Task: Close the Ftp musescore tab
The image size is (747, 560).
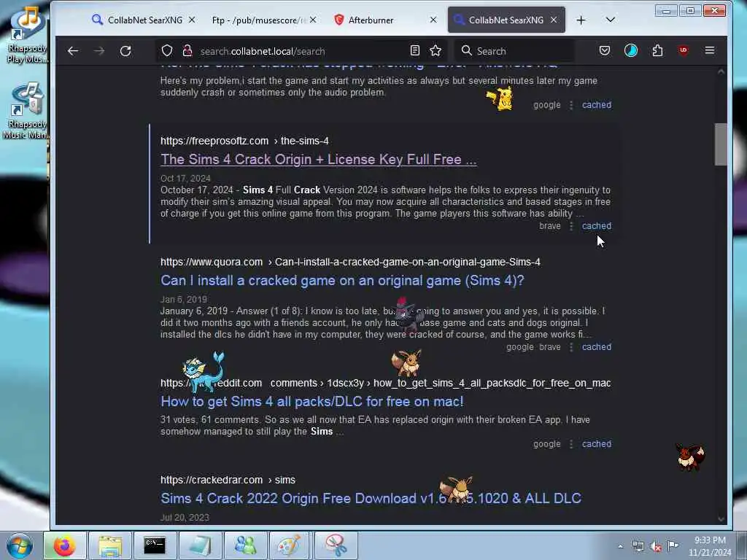Action: point(312,20)
